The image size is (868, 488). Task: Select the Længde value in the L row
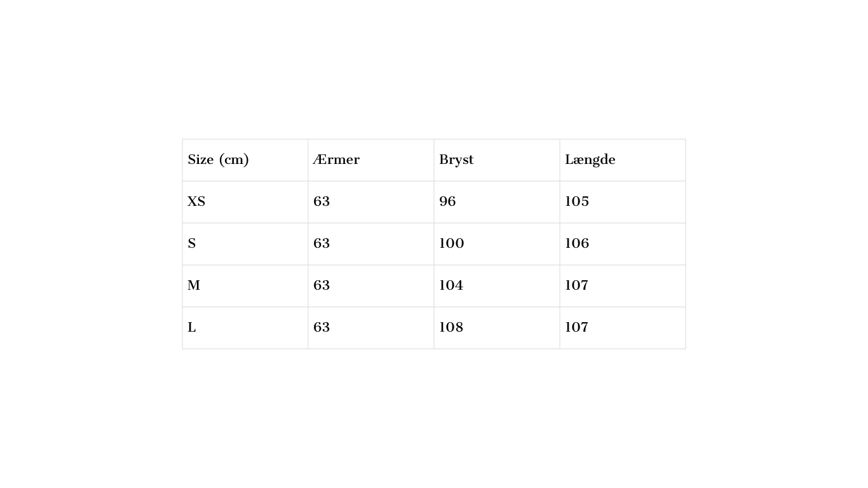577,328
